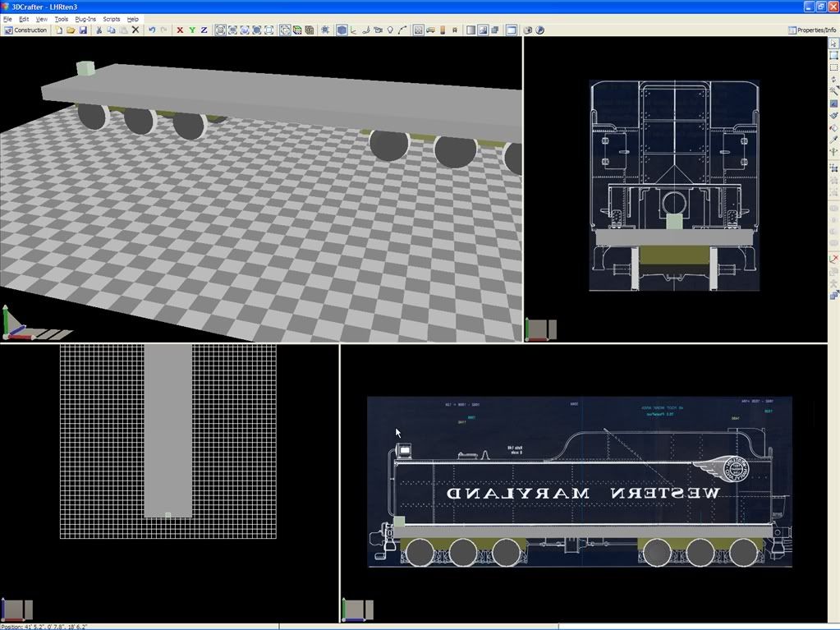840x630 pixels.
Task: Select the magic wand tool
Action: [x=833, y=91]
